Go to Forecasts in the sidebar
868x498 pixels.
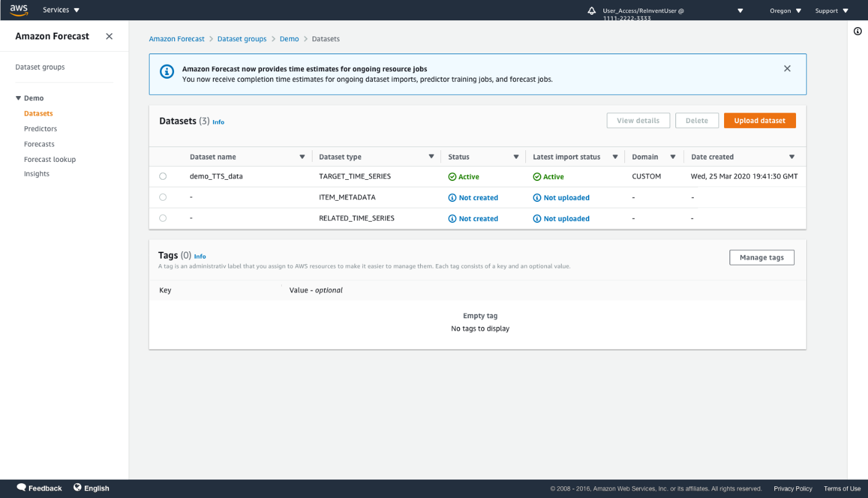[x=39, y=144]
